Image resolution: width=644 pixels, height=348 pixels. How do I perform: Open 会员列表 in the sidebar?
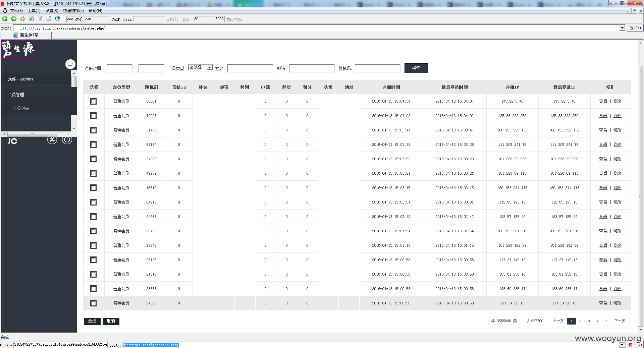click(21, 108)
